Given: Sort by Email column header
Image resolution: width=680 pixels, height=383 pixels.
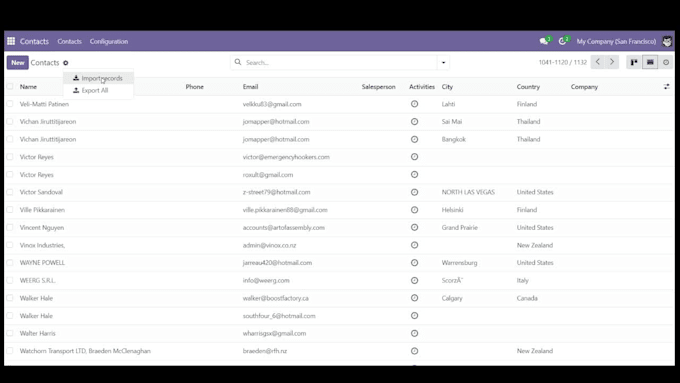Looking at the screenshot, I should point(250,87).
